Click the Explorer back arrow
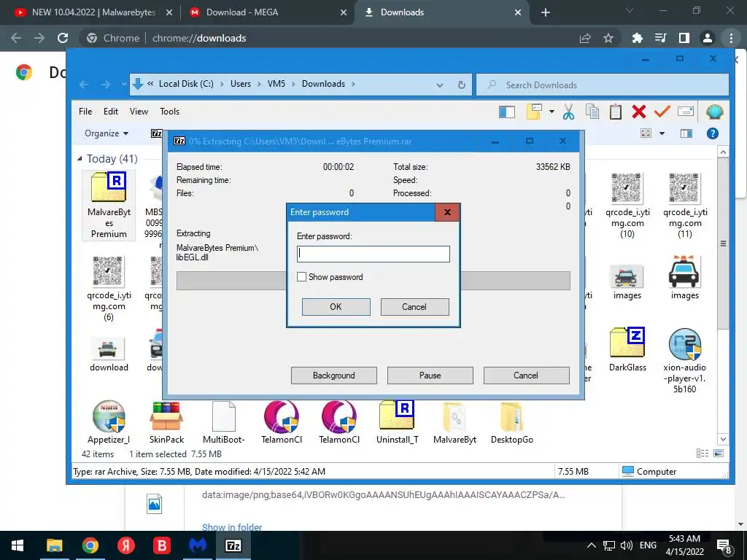 [84, 85]
